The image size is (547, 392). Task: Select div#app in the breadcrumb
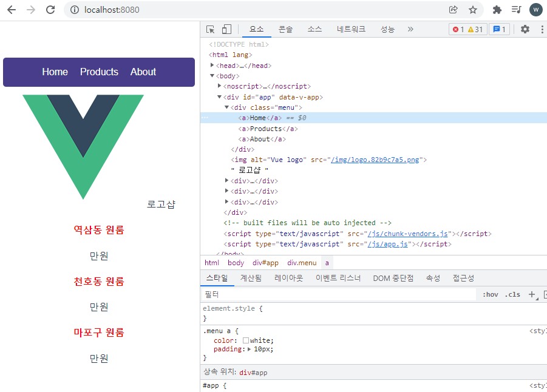pyautogui.click(x=265, y=263)
